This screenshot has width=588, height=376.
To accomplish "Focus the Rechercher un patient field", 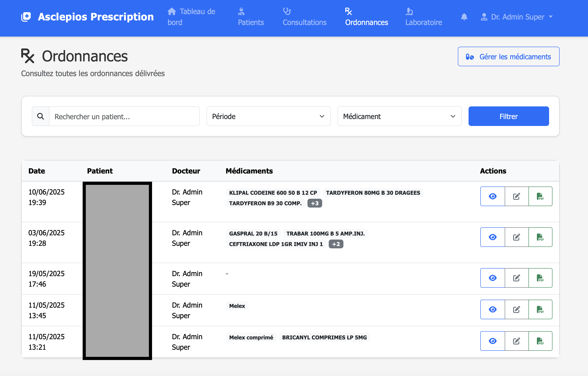I will [x=124, y=116].
